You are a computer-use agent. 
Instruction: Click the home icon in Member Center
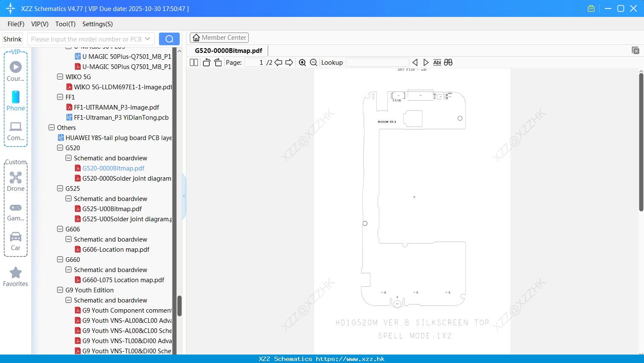(x=196, y=38)
